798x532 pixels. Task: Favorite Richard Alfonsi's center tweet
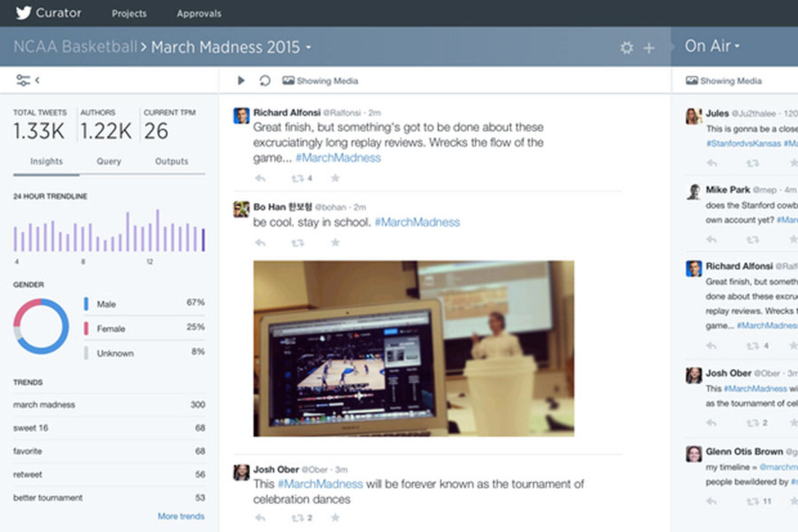tap(335, 178)
